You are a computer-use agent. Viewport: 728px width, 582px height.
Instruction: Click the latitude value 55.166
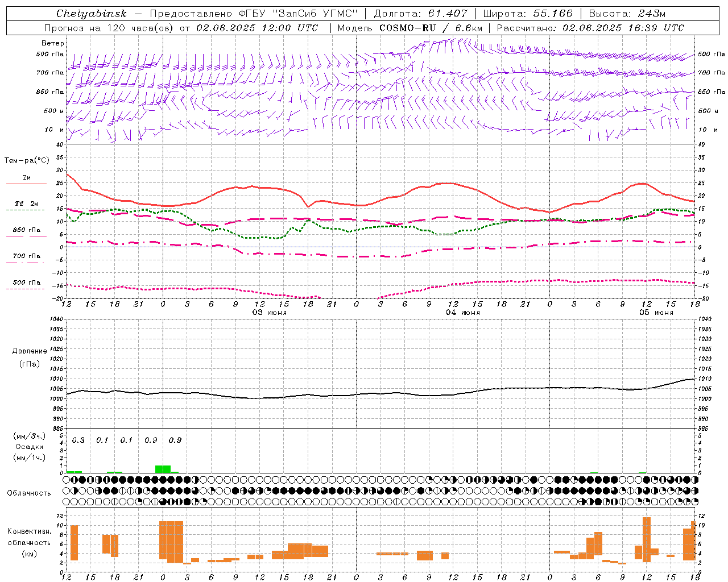click(x=553, y=14)
